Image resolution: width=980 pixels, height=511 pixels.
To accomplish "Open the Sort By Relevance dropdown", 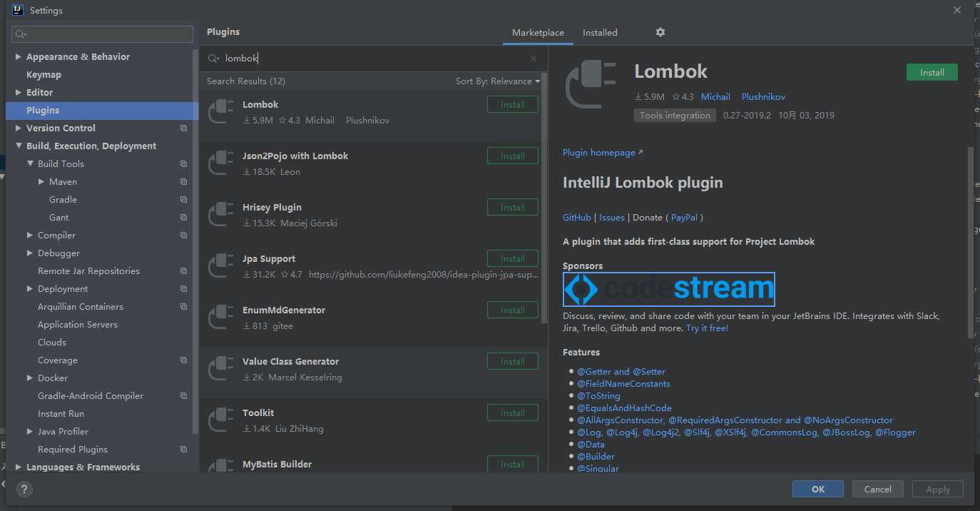I will pos(498,81).
